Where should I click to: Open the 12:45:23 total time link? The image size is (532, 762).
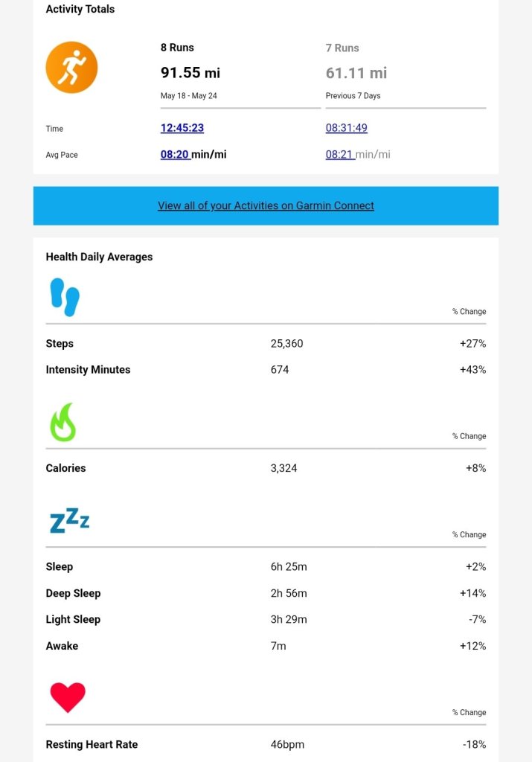coord(182,128)
